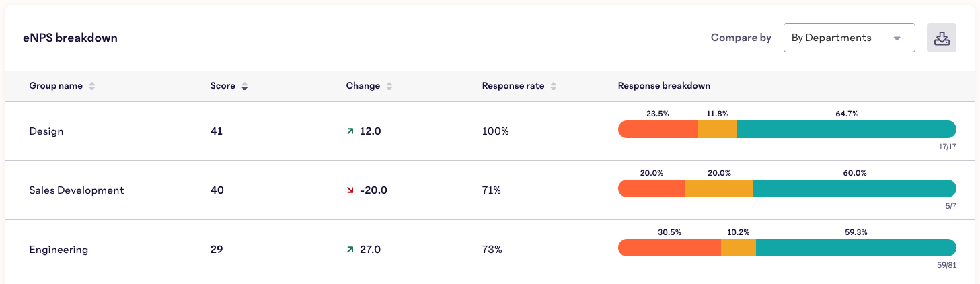Open the By Departments dropdown
The height and width of the screenshot is (284, 980).
pos(849,38)
